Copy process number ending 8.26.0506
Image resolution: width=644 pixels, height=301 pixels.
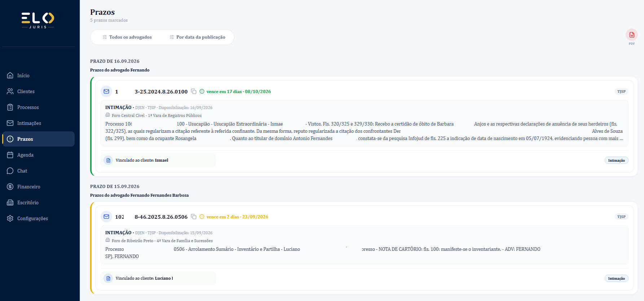point(194,217)
